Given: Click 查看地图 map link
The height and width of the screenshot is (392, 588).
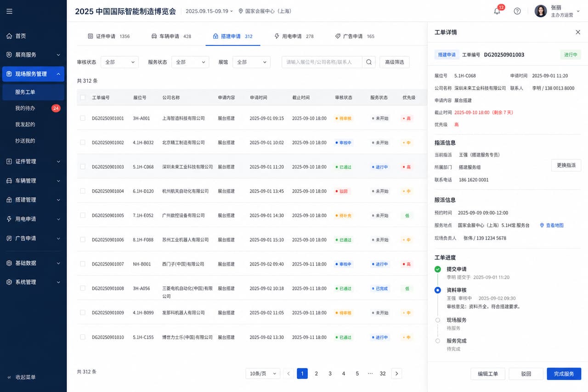Looking at the screenshot, I should click(x=551, y=225).
